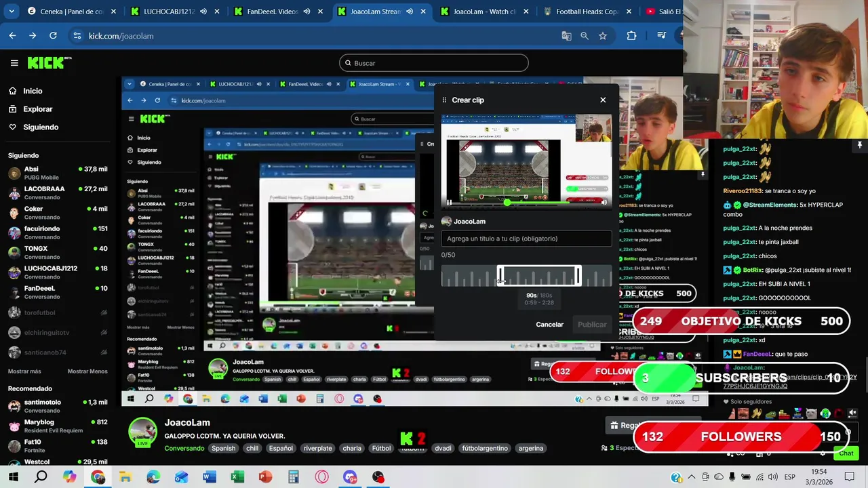Close the Crear clip dialog
This screenshot has width=868, height=488.
point(603,100)
